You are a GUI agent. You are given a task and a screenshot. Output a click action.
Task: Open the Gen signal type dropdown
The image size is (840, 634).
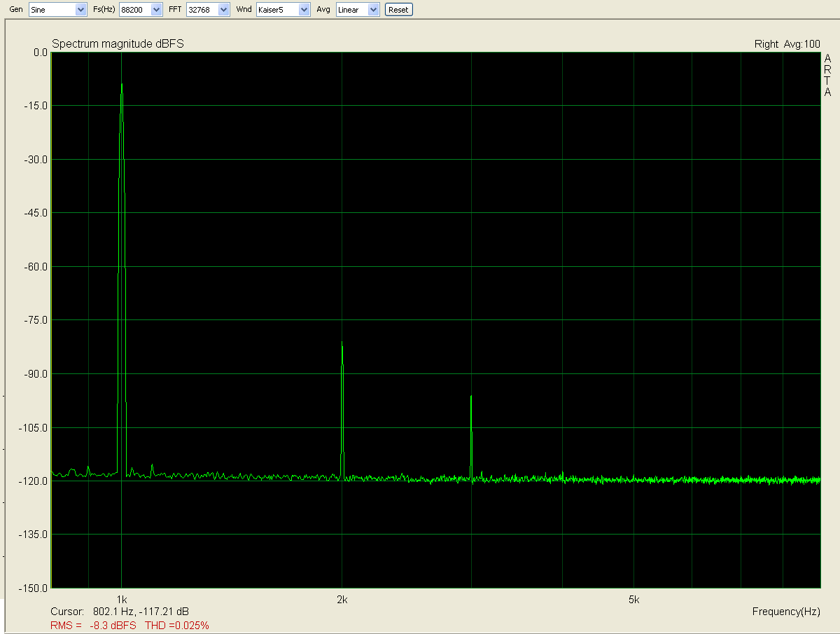tap(57, 10)
